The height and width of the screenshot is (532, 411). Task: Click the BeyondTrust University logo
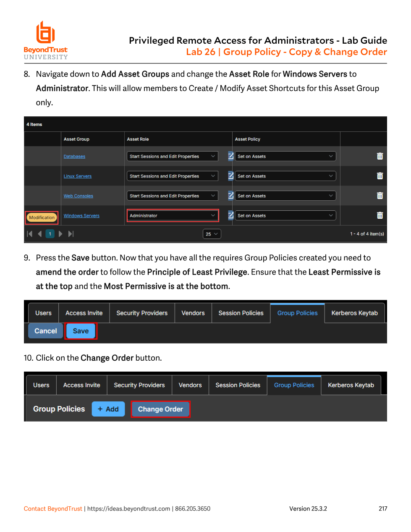tap(46, 40)
